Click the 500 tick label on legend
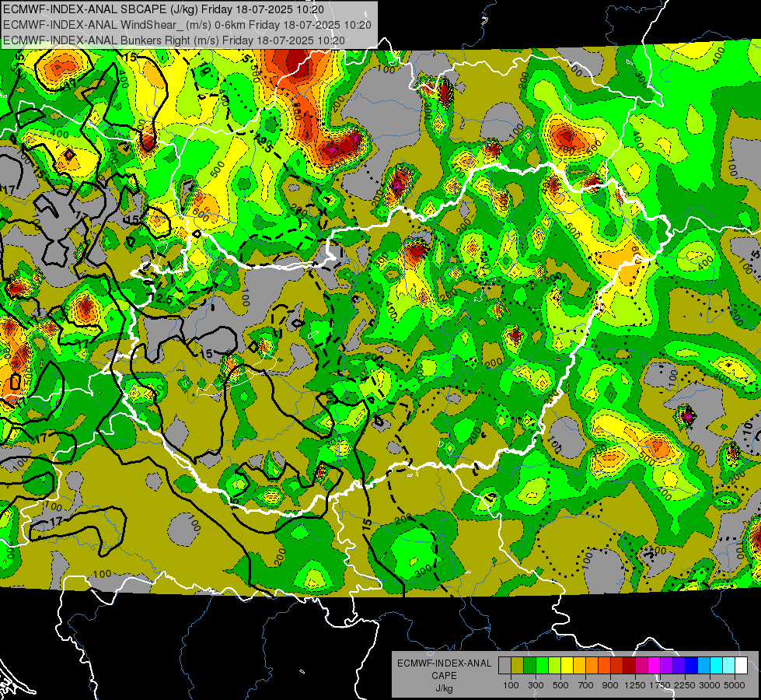The height and width of the screenshot is (700, 761). pos(560,685)
